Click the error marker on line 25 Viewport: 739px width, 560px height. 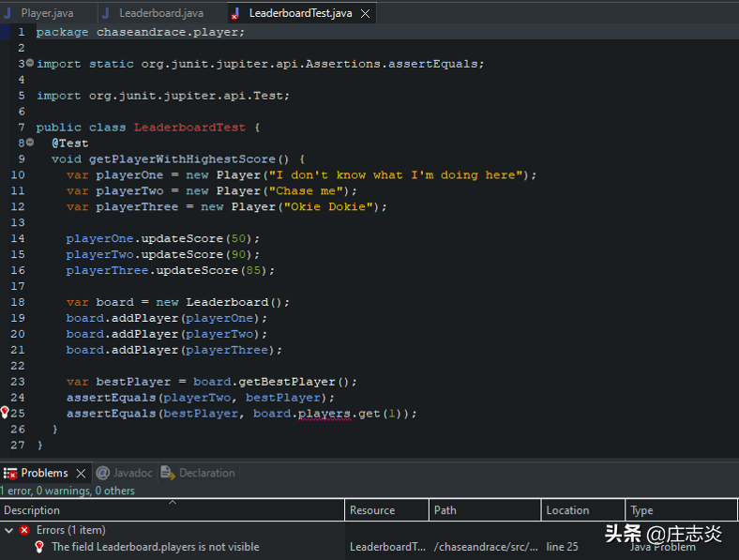[5, 413]
